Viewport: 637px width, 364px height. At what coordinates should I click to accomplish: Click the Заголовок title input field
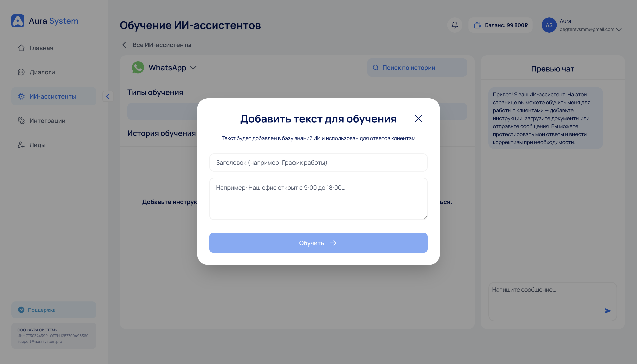(318, 162)
